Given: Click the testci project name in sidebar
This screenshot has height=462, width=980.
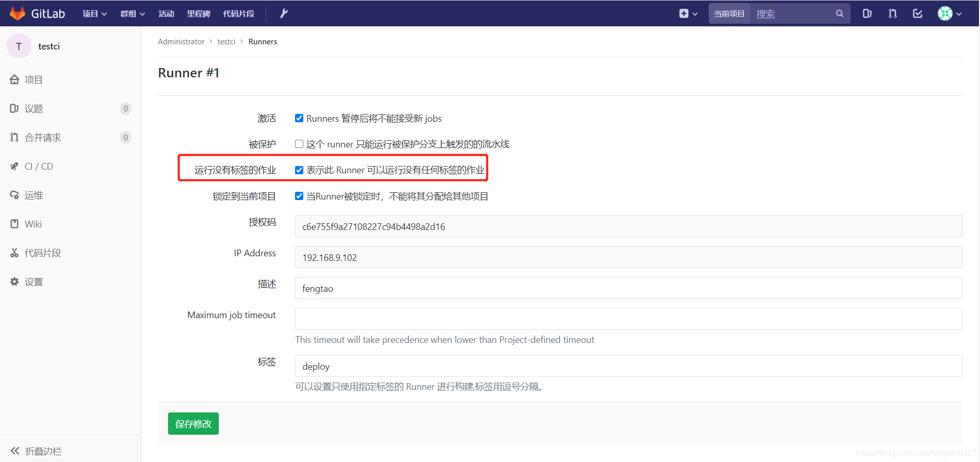Looking at the screenshot, I should coord(49,46).
